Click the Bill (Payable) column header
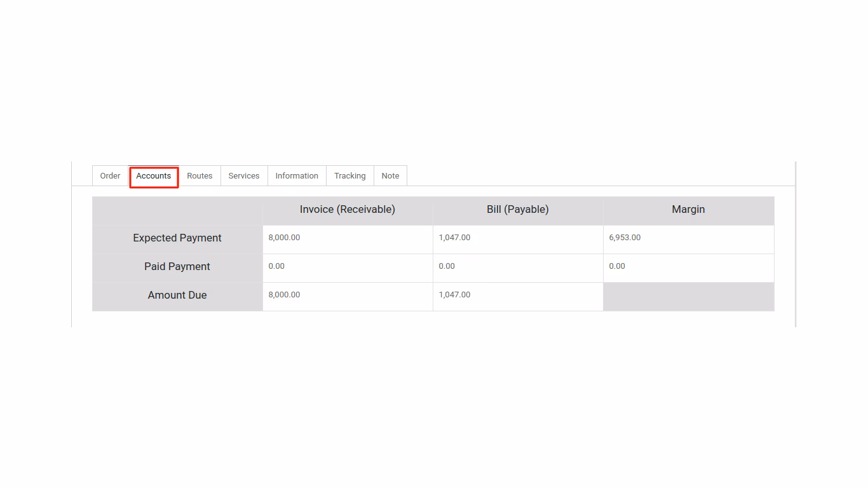The image size is (868, 488). pos(518,210)
